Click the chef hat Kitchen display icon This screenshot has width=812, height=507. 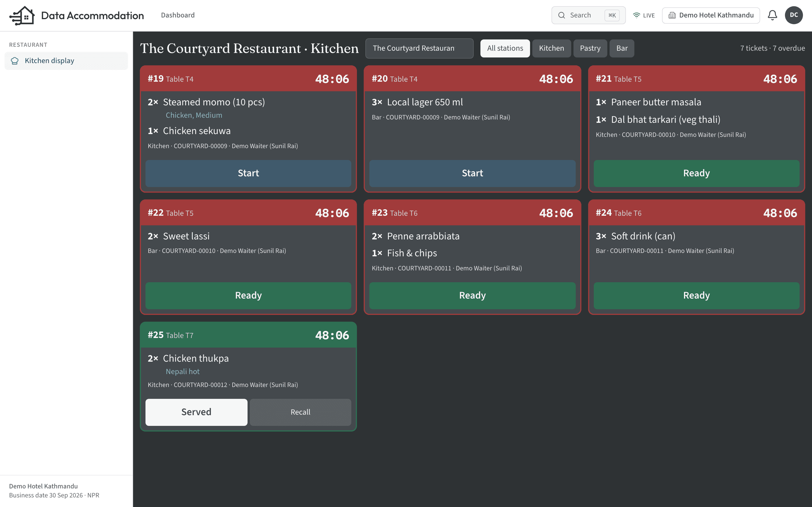(x=15, y=61)
